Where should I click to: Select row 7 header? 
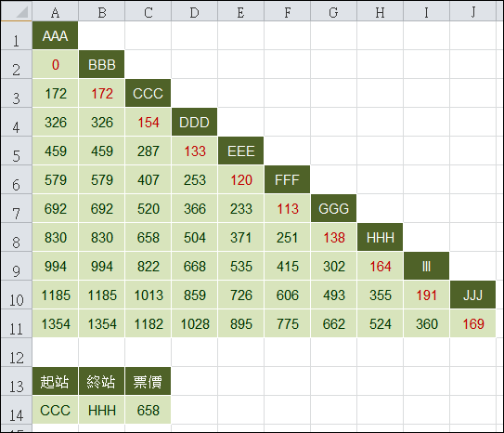coord(17,208)
